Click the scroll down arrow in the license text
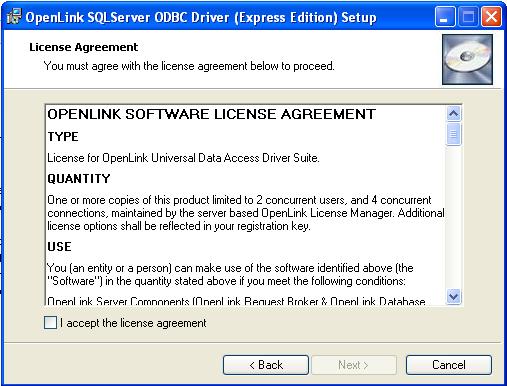 pyautogui.click(x=453, y=296)
